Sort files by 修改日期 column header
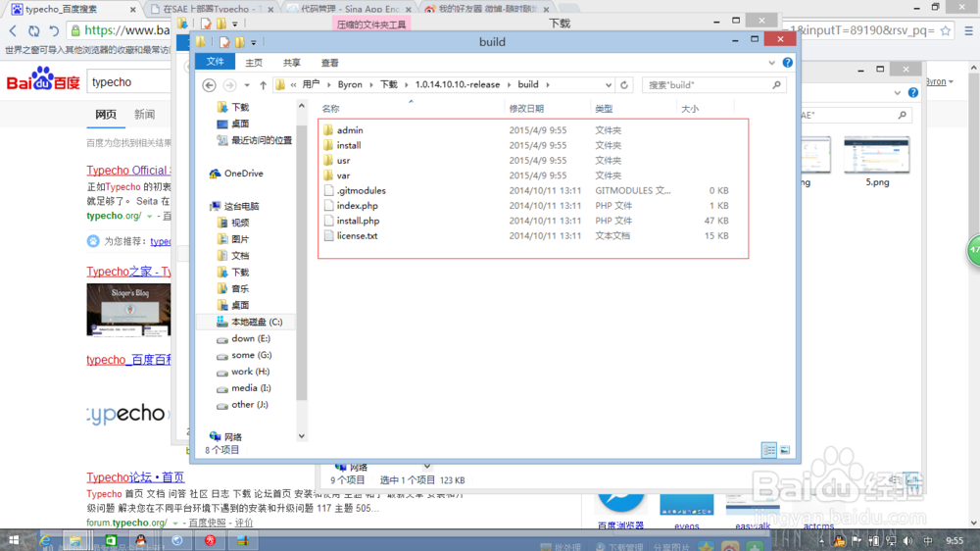980x551 pixels. click(526, 109)
